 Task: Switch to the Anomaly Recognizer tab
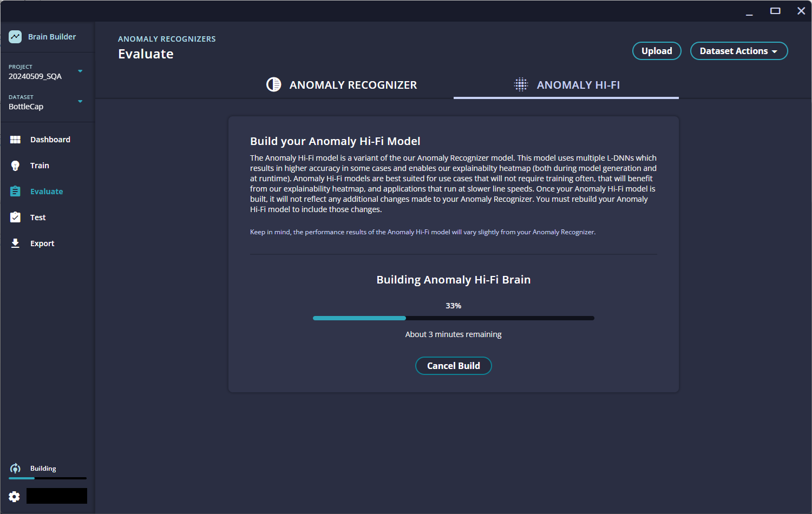[353, 85]
